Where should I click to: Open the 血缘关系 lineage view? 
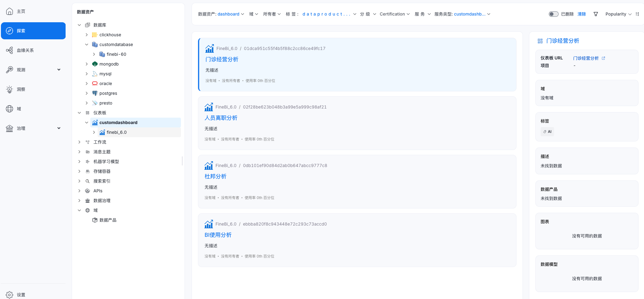coord(9,50)
